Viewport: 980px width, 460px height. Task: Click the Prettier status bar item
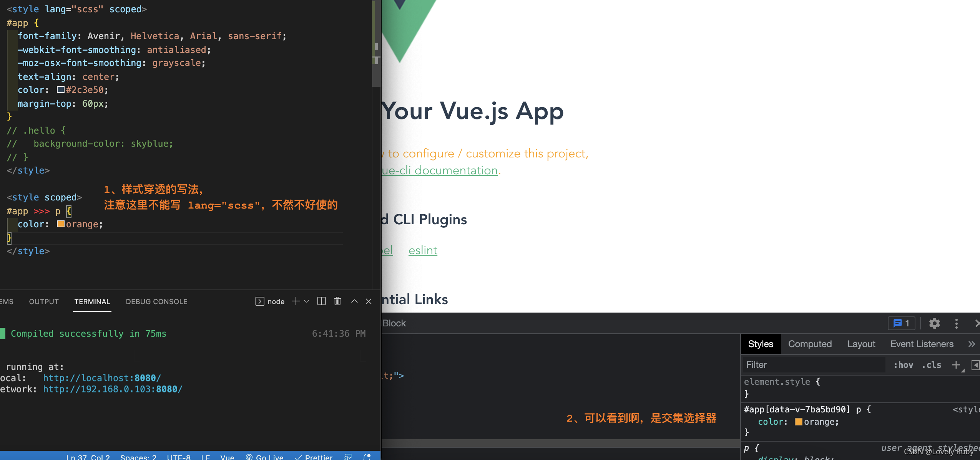pos(314,457)
